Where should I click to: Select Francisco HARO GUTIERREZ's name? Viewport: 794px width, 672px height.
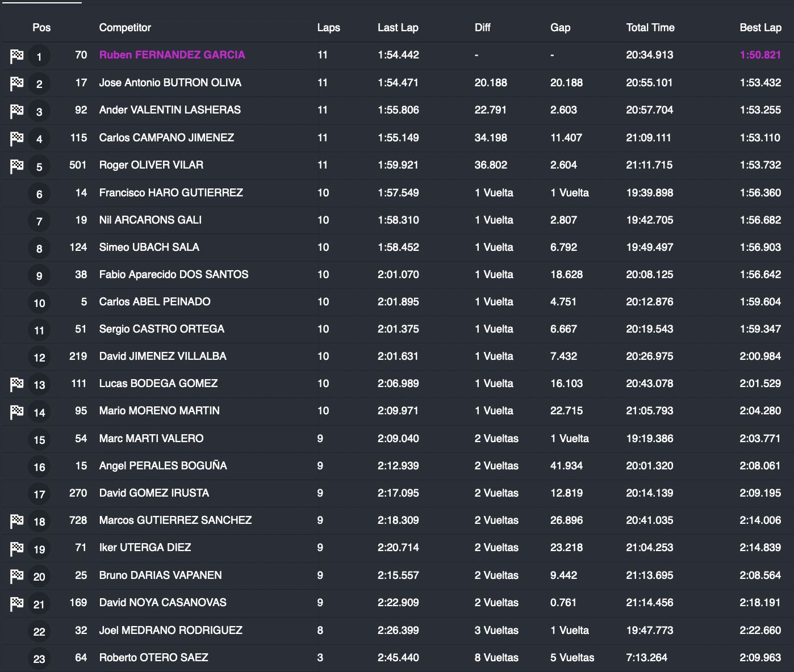(171, 192)
